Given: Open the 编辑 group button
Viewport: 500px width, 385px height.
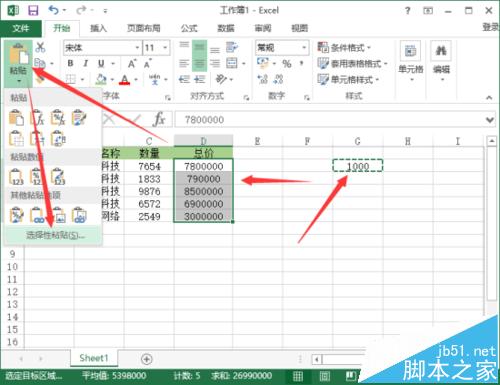Looking at the screenshot, I should [441, 63].
